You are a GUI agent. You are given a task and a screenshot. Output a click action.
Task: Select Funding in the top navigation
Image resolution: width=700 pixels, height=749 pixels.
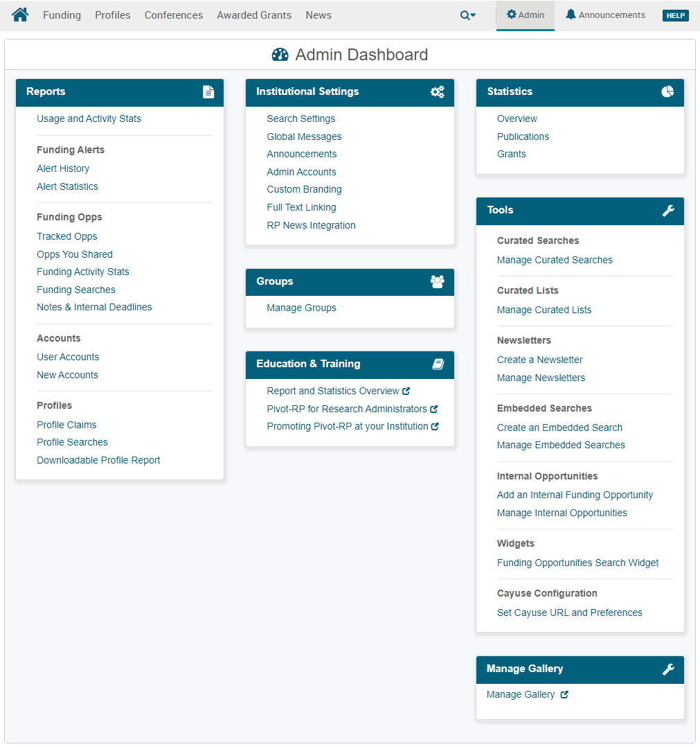(62, 15)
